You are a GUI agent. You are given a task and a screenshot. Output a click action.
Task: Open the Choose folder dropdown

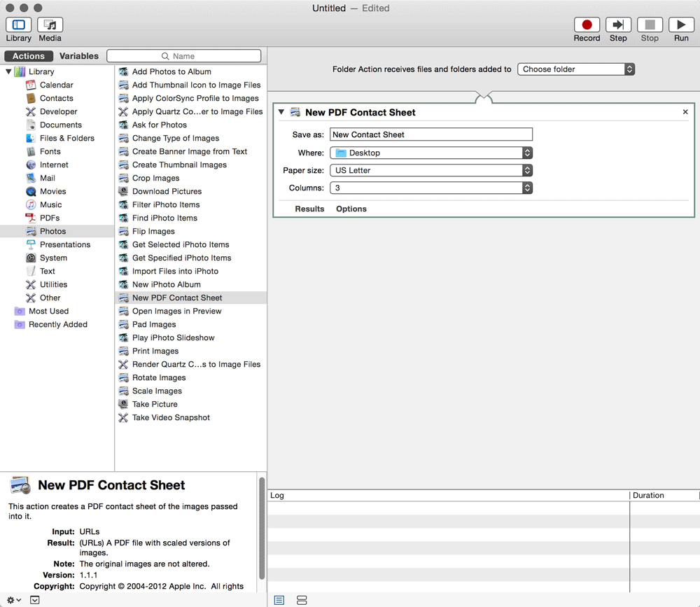point(576,69)
